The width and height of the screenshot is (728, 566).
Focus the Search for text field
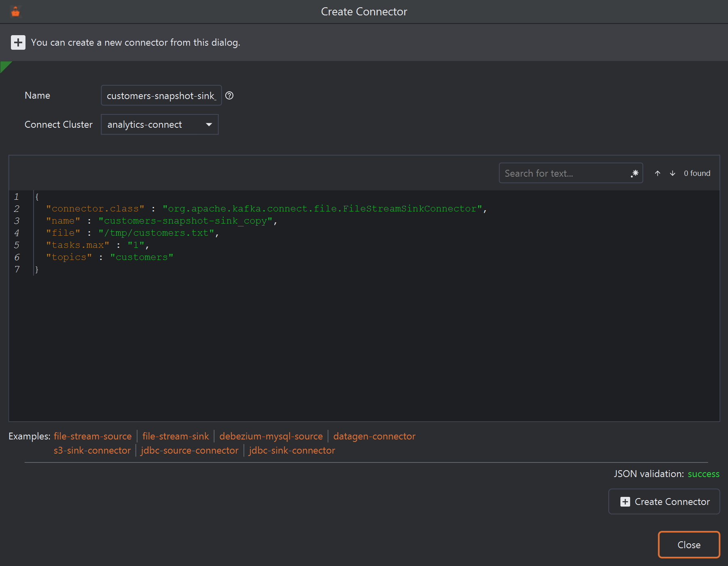pyautogui.click(x=571, y=173)
